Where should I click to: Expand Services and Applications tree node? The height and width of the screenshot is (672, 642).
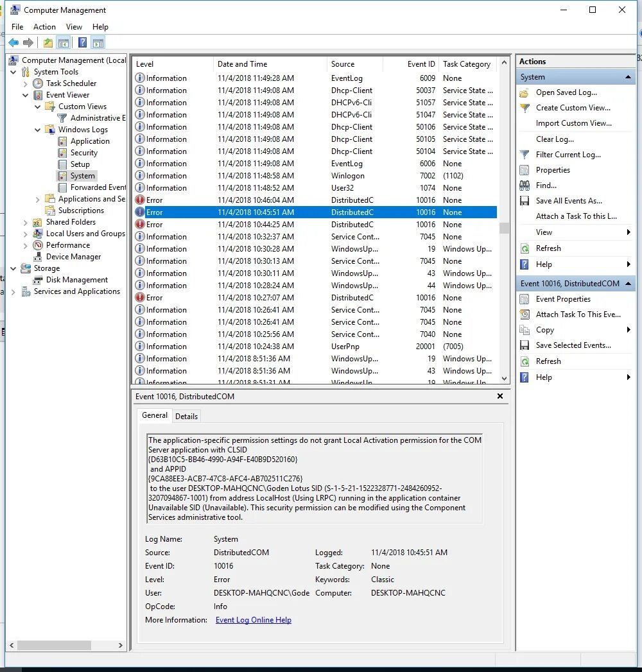coord(13,292)
